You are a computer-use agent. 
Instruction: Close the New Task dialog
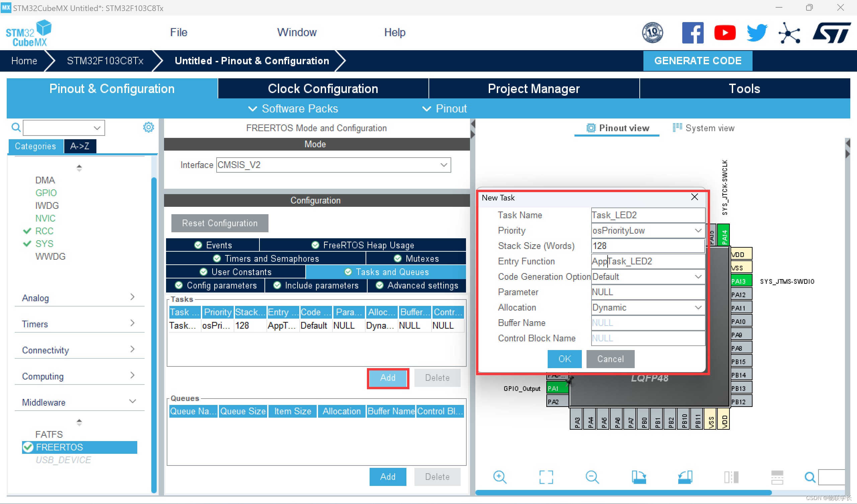pyautogui.click(x=694, y=197)
